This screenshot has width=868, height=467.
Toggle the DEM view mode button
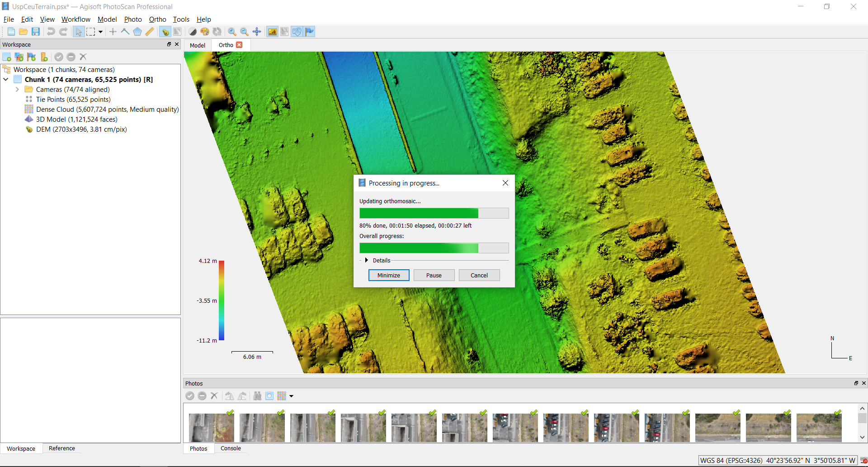(165, 32)
